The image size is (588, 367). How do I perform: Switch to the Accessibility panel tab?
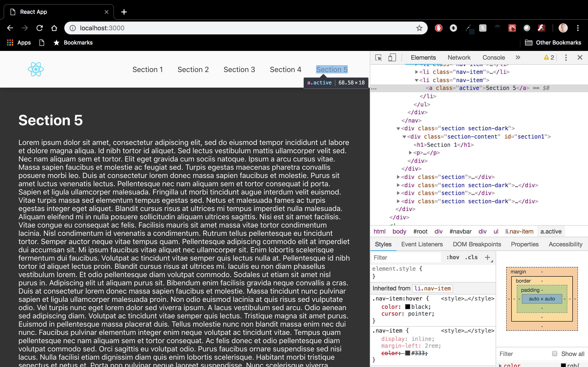[565, 244]
